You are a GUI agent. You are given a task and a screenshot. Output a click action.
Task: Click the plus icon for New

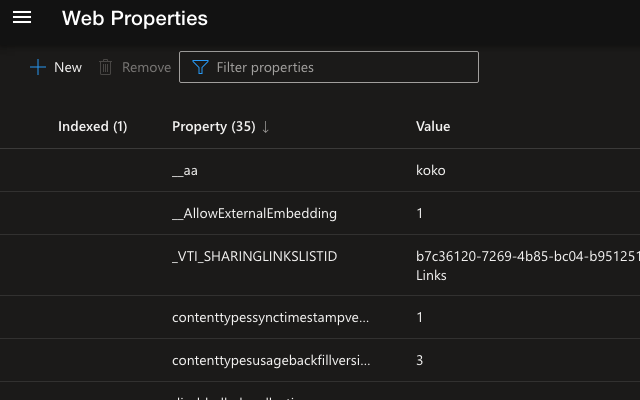tap(38, 67)
